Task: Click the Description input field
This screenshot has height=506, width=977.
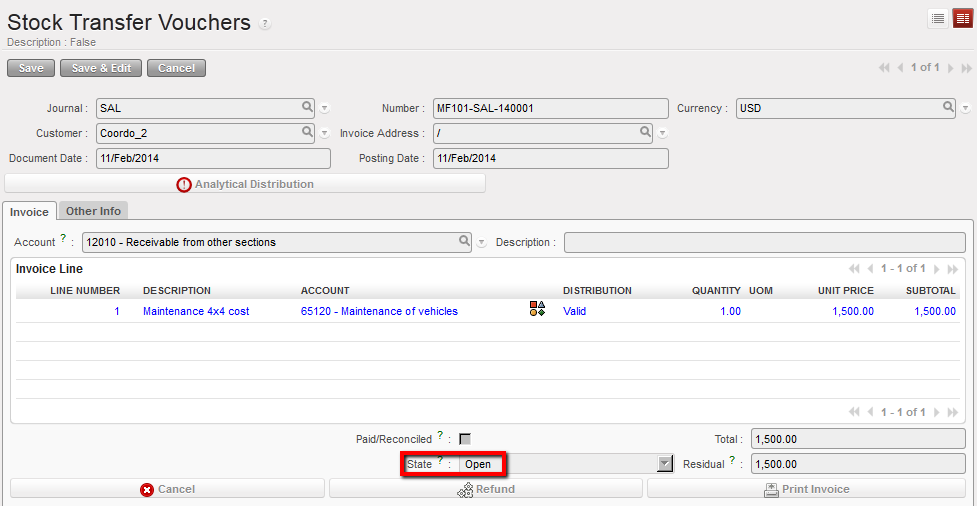Action: (764, 242)
